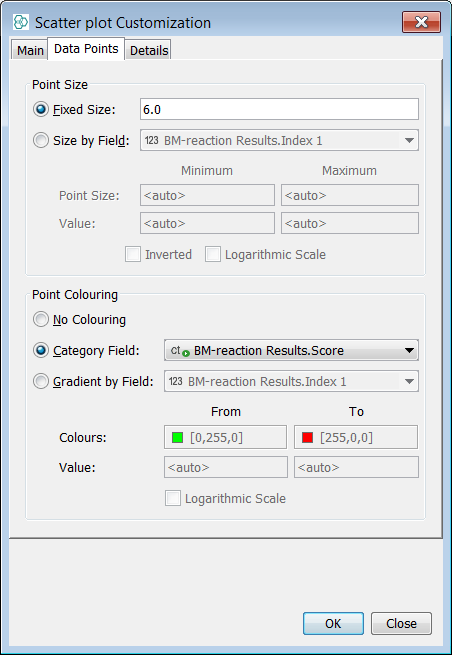Enable the Inverted checkbox
Screen dimensions: 452x655
pyautogui.click(x=133, y=254)
